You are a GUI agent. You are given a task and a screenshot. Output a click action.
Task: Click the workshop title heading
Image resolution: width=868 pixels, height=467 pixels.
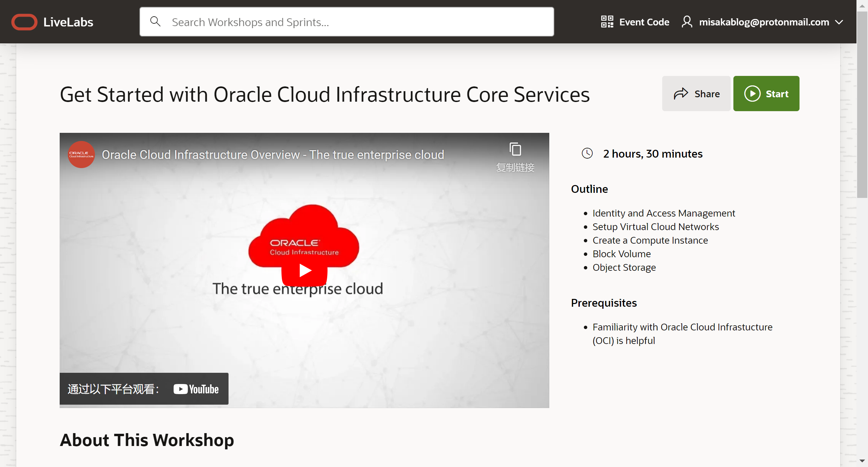(324, 95)
